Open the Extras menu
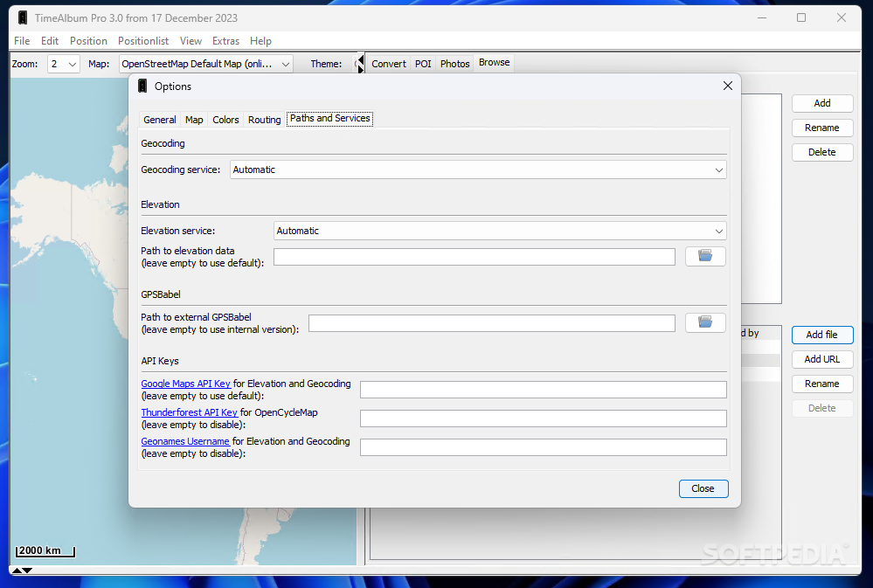The image size is (873, 588). pos(225,41)
